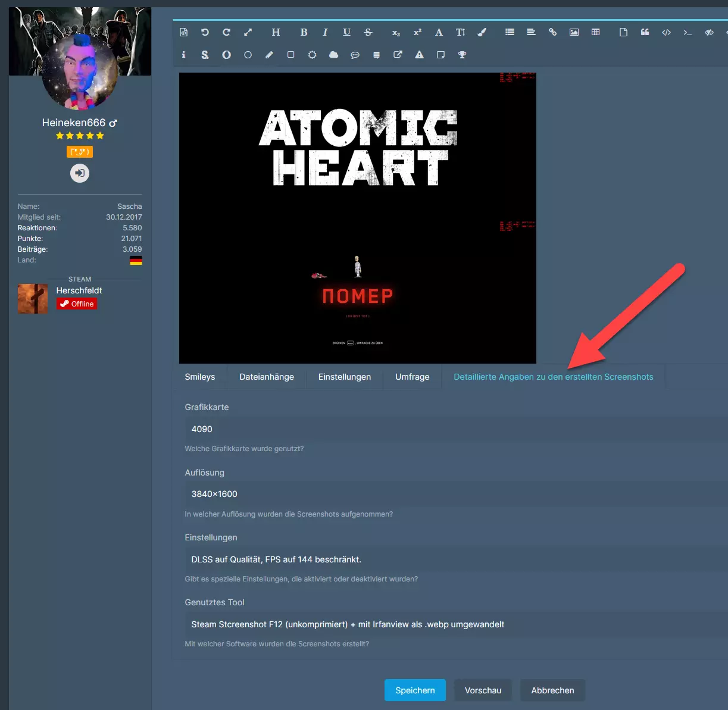Apply underline formatting
The height and width of the screenshot is (710, 728).
[346, 32]
